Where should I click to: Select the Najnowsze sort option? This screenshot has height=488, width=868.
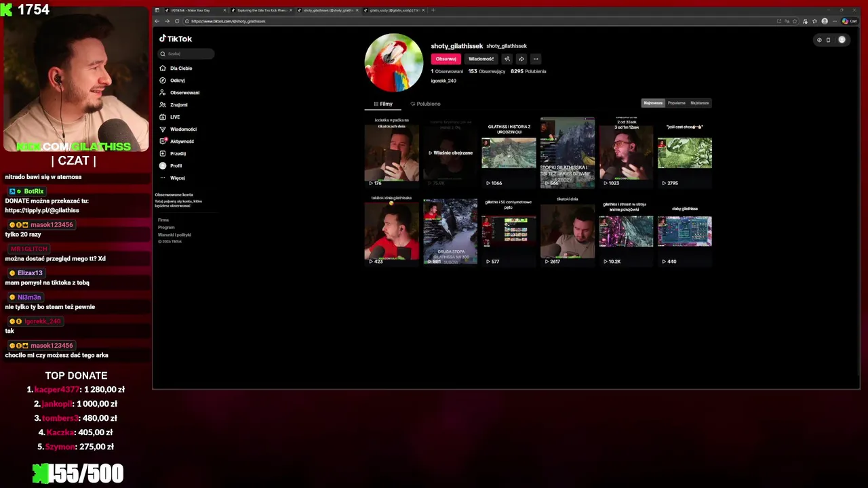coord(653,103)
